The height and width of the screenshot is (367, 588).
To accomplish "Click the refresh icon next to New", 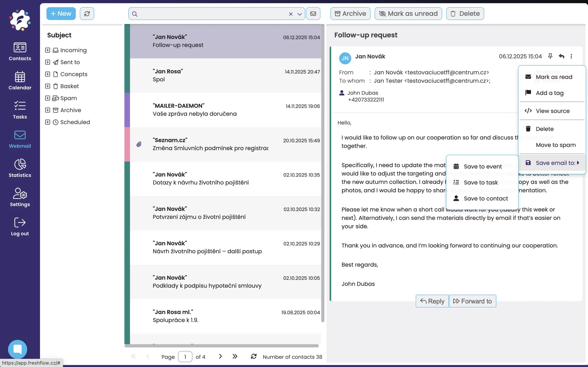I will (x=87, y=14).
